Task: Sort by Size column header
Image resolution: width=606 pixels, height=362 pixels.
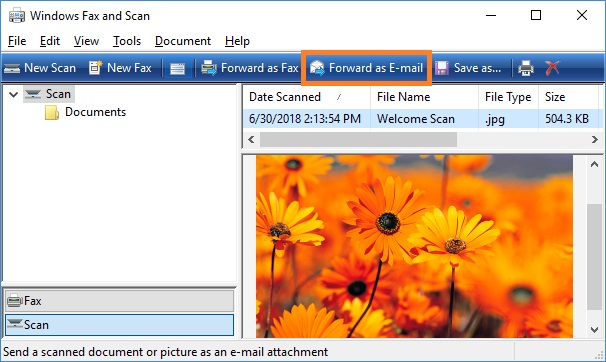Action: 568,97
